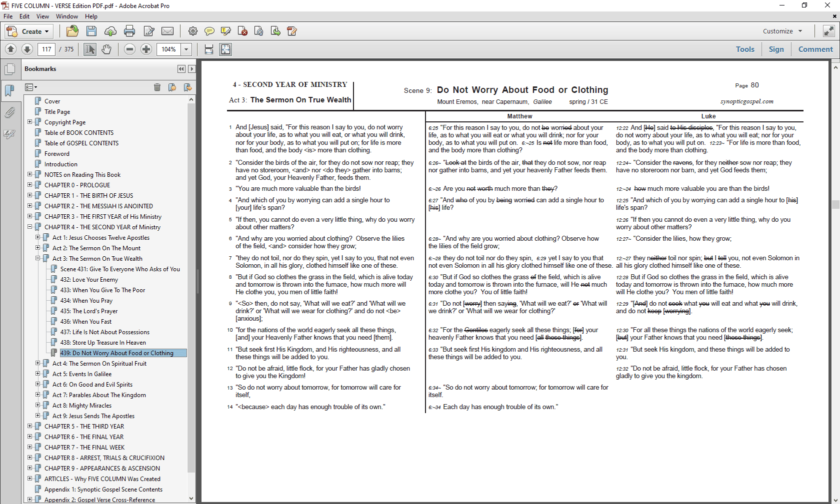Screen dimensions: 840x504
Task: Expand Act 2: The Sermon On The Mount
Action: click(x=37, y=248)
